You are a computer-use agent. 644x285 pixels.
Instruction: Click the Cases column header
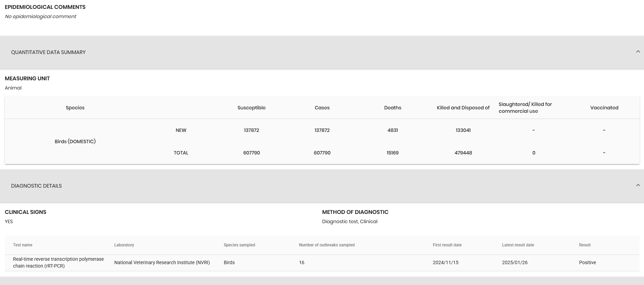click(x=322, y=108)
